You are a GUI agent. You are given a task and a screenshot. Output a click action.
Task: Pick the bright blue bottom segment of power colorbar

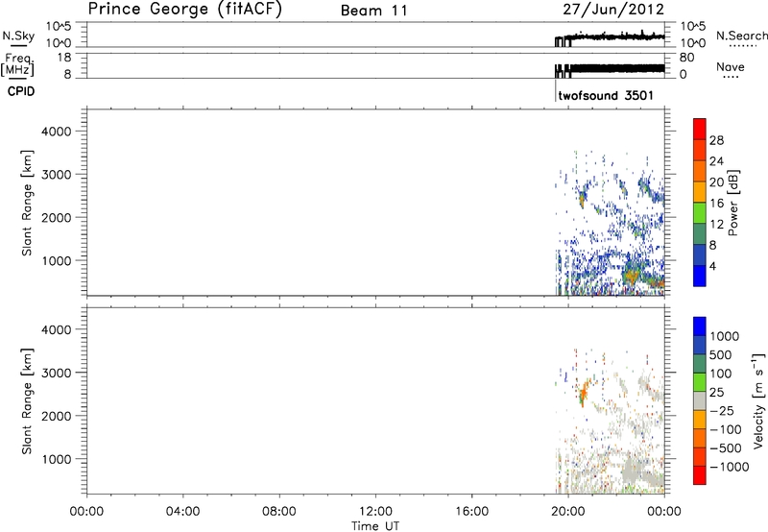(x=700, y=276)
